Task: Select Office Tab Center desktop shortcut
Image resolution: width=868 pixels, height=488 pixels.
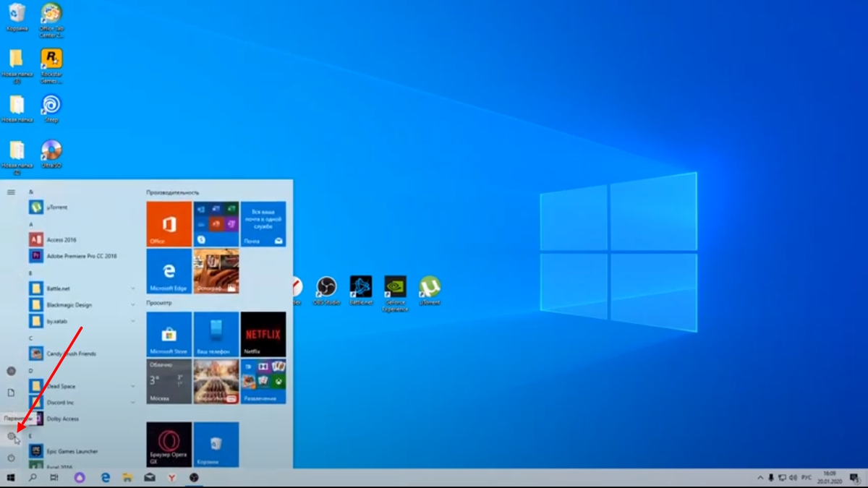Action: (x=51, y=20)
